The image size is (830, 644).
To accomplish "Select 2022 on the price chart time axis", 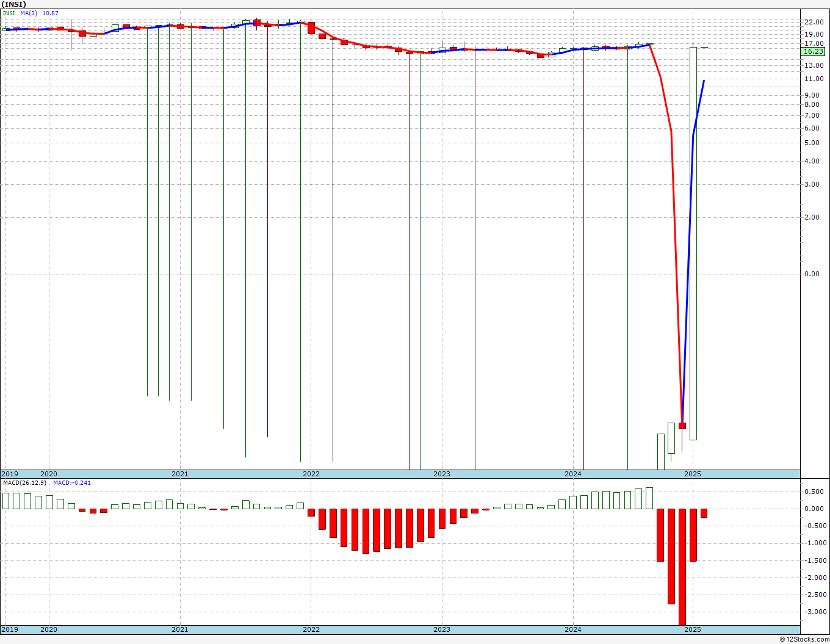I will 311,474.
